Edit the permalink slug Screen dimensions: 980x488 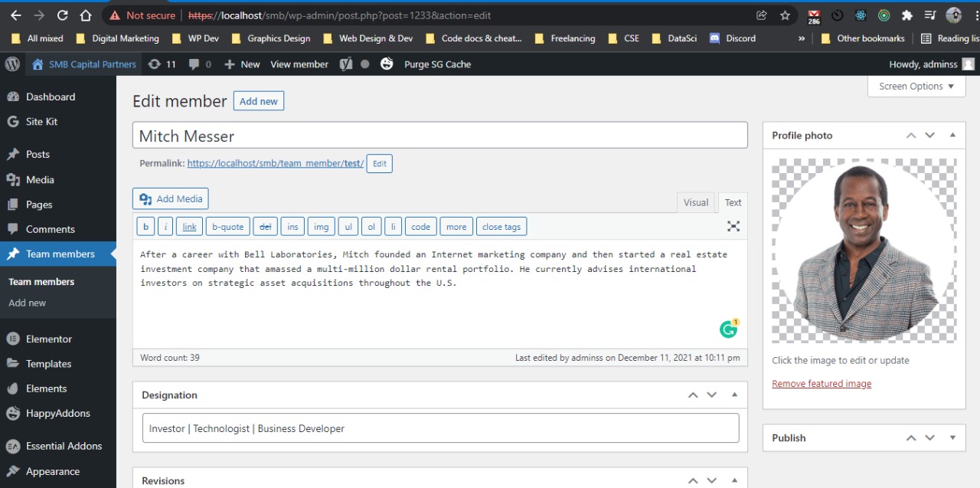click(379, 163)
